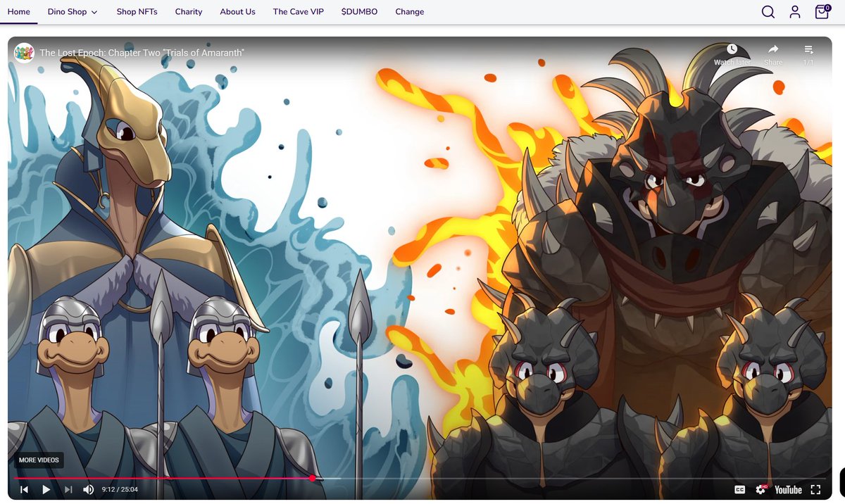Mute the video volume
The height and width of the screenshot is (504, 845).
point(89,489)
